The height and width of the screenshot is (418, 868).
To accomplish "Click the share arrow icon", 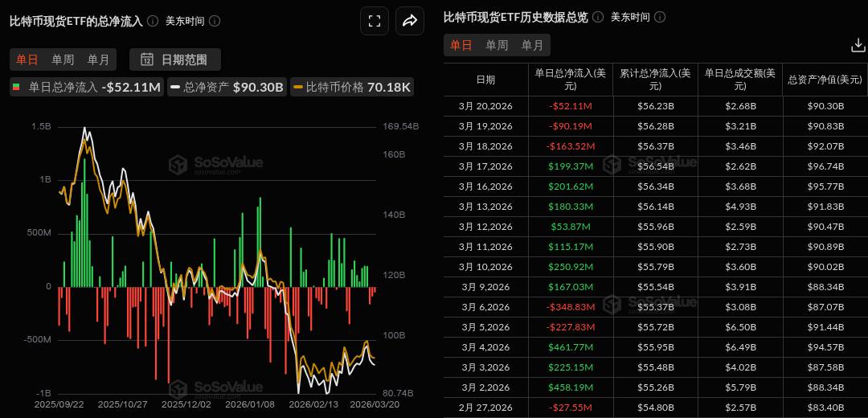I will pos(409,22).
